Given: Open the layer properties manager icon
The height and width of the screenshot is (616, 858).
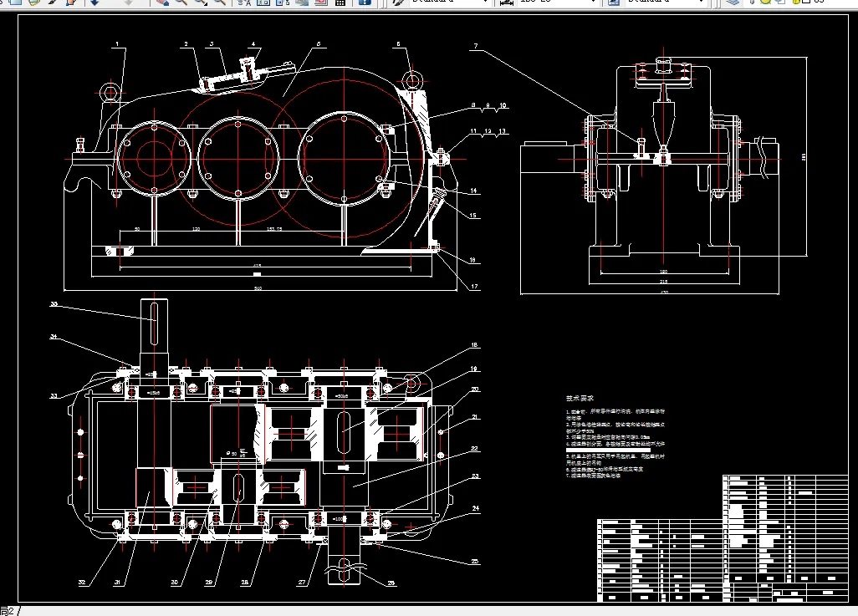Looking at the screenshot, I should coord(733,2).
